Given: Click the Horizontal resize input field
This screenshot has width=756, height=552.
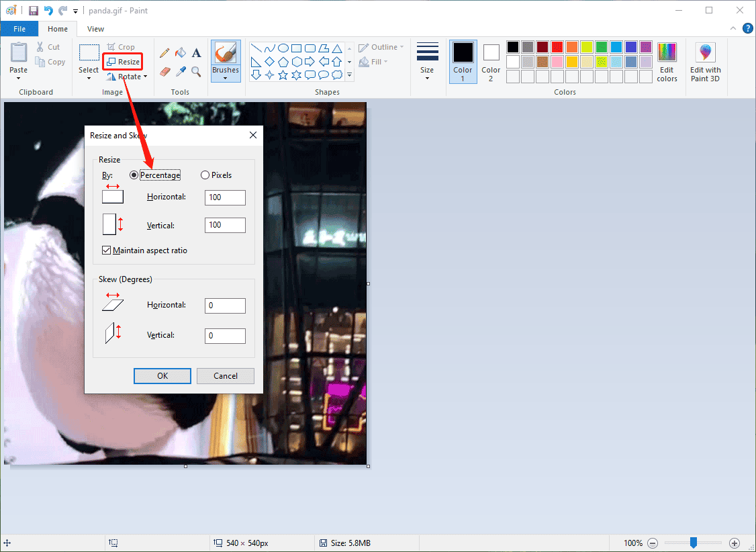Looking at the screenshot, I should (225, 197).
